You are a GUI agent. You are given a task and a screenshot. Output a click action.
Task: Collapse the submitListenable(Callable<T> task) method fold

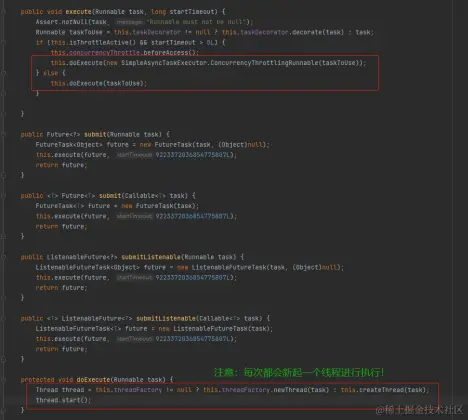(x=3, y=319)
